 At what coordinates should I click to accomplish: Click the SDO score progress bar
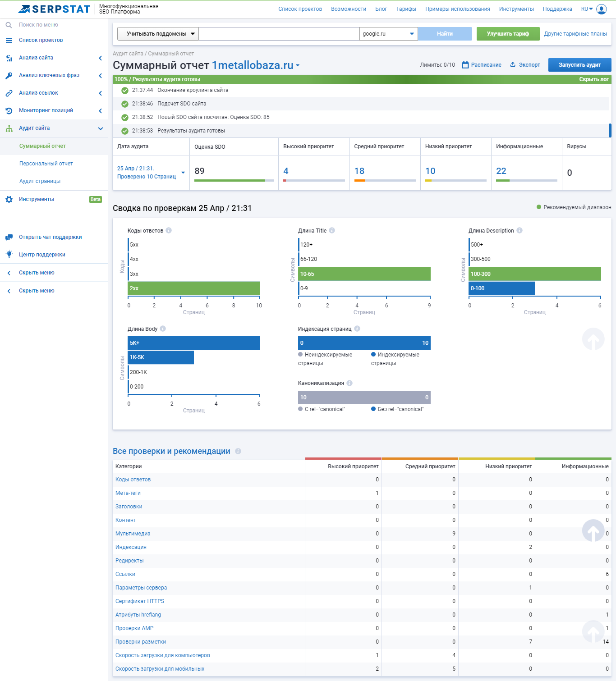coord(234,181)
